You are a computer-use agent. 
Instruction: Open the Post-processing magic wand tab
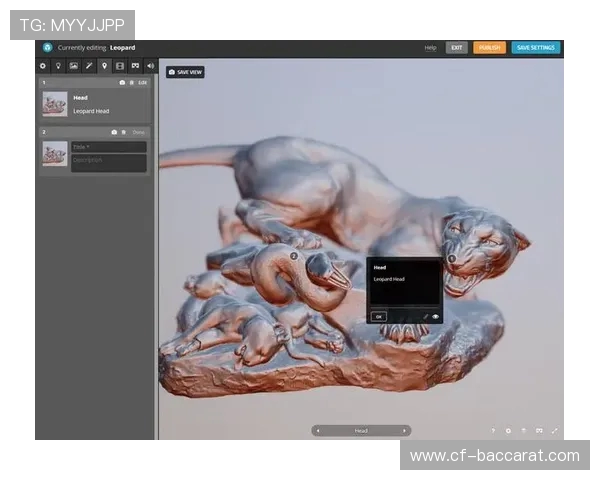(89, 66)
